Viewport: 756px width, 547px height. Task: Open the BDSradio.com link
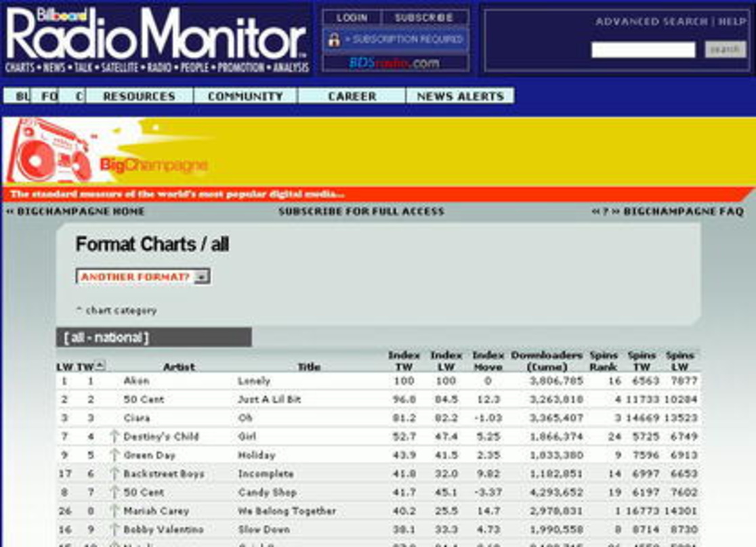394,63
